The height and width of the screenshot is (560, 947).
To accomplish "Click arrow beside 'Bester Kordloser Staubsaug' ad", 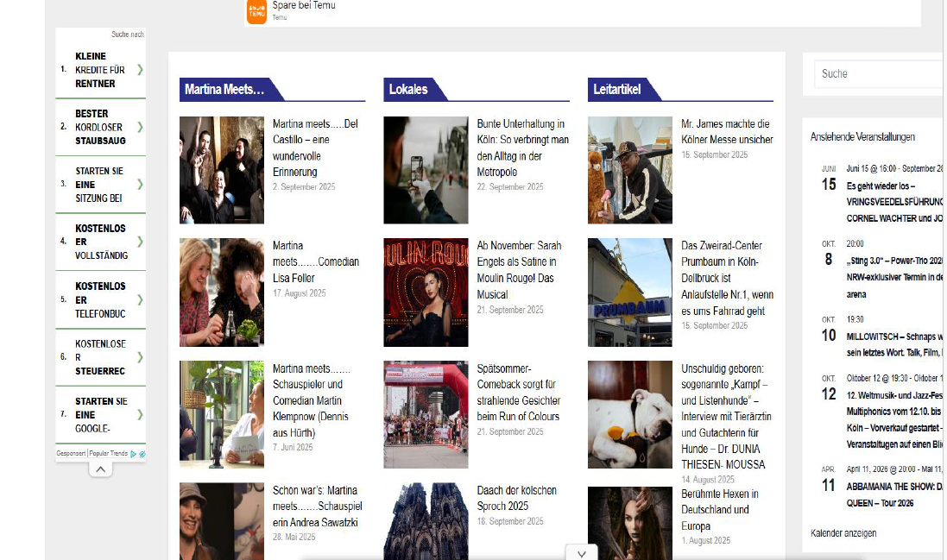I will 140,127.
